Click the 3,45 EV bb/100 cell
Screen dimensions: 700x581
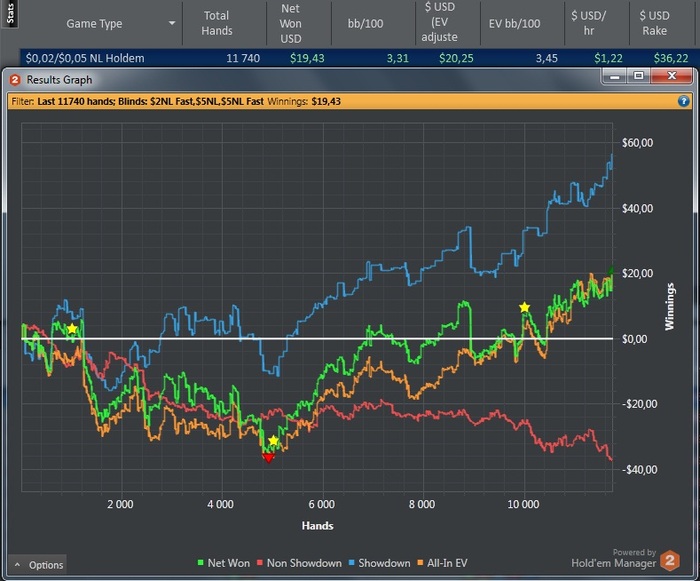coord(546,58)
